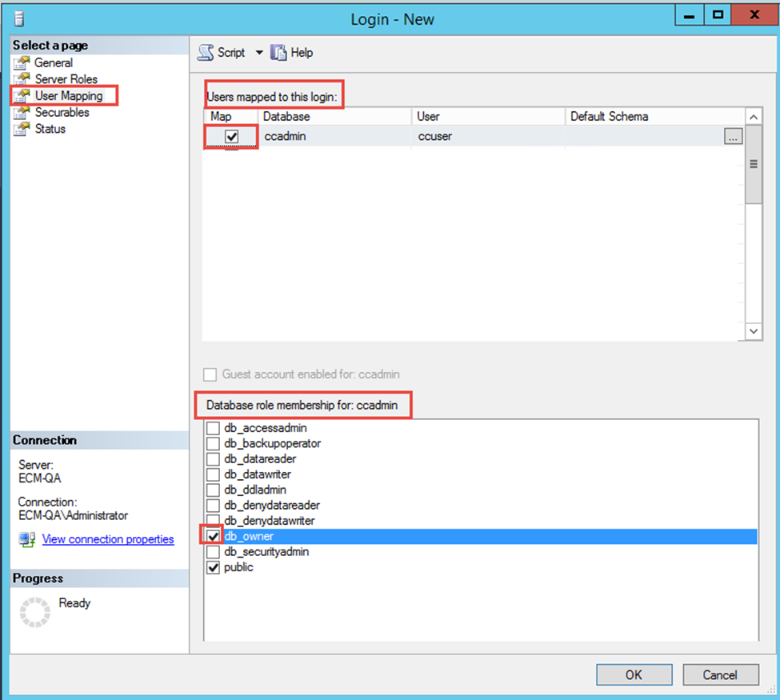Viewport: 780px width, 700px height.
Task: Click the User Mapping page icon
Action: [x=22, y=96]
